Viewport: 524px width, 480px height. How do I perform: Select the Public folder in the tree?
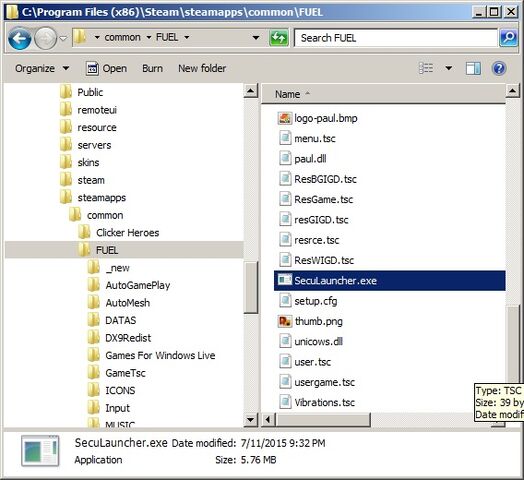tap(82, 92)
